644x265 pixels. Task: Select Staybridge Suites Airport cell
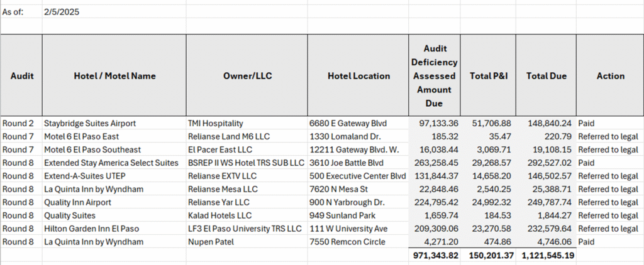click(x=114, y=123)
